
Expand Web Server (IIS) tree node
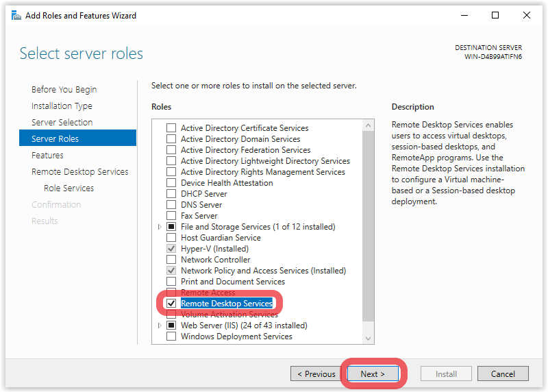click(160, 326)
